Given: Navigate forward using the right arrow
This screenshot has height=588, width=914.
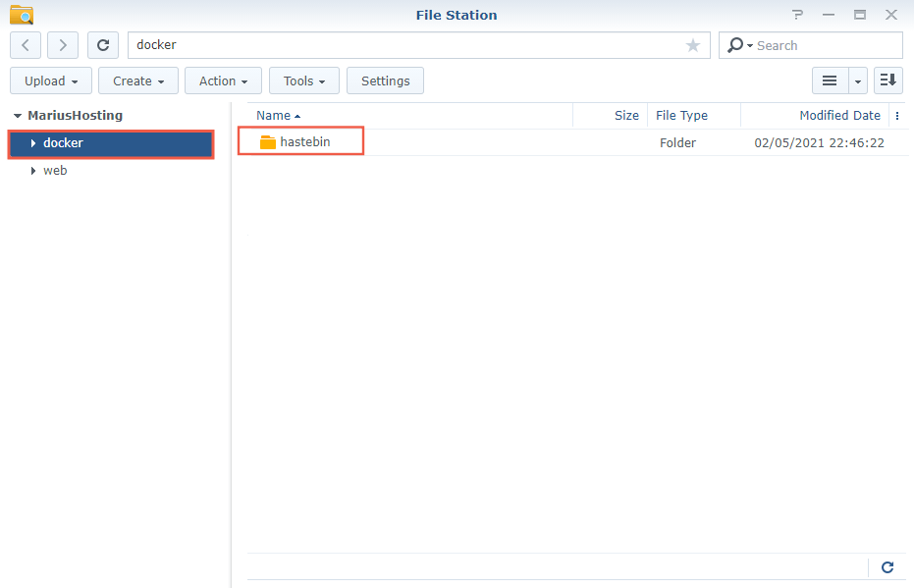Looking at the screenshot, I should pos(61,44).
